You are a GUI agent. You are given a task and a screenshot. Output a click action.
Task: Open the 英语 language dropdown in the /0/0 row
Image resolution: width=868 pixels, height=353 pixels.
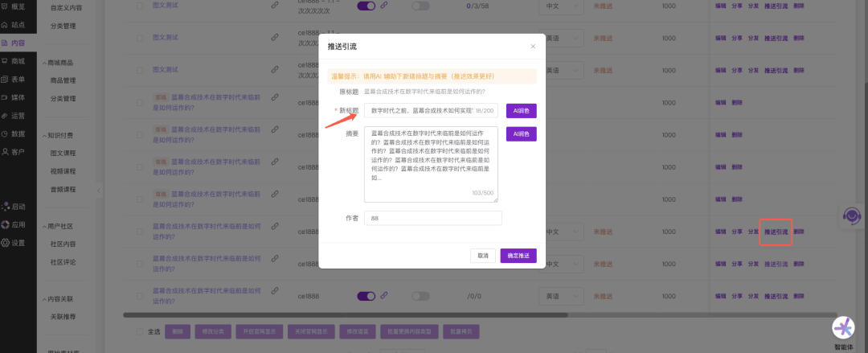562,296
